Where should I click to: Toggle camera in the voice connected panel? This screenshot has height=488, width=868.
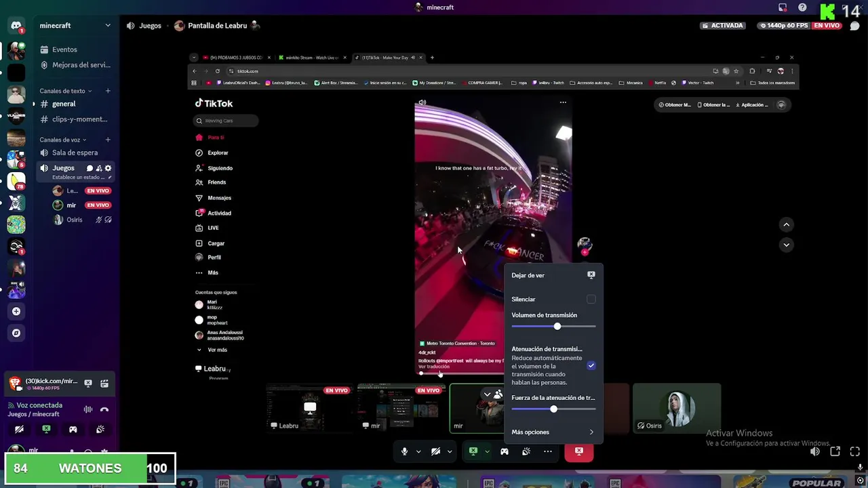(x=19, y=429)
